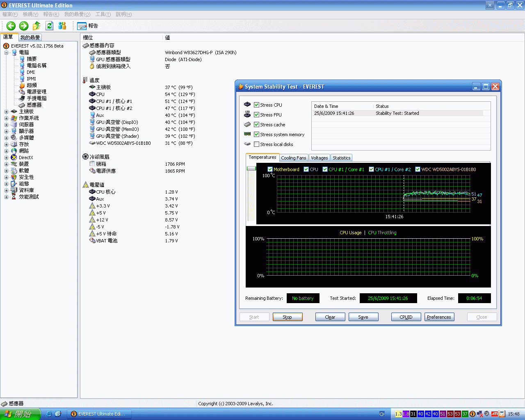This screenshot has width=525, height=420.
Task: Click the green Forward arrow toolbar icon
Action: click(24, 26)
